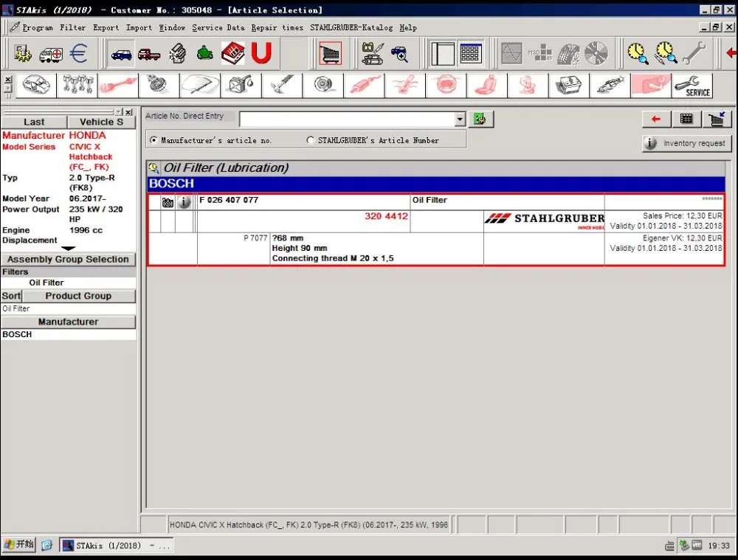Choose the oil canister assembly group
Image resolution: width=738 pixels, height=560 pixels.
241,85
